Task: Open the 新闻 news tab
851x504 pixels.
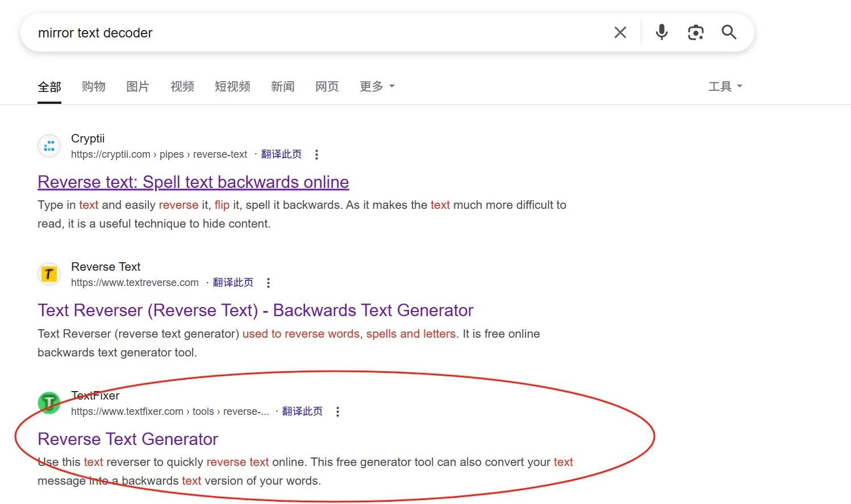Action: pyautogui.click(x=282, y=86)
